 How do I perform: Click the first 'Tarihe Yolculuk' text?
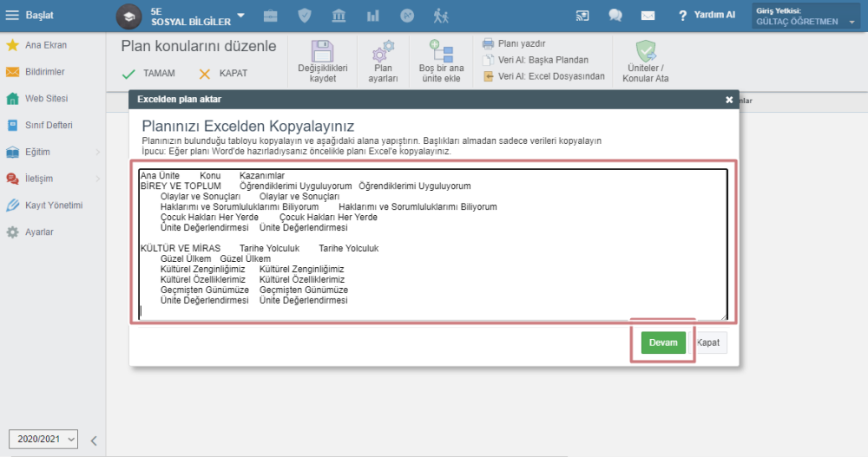pyautogui.click(x=270, y=248)
